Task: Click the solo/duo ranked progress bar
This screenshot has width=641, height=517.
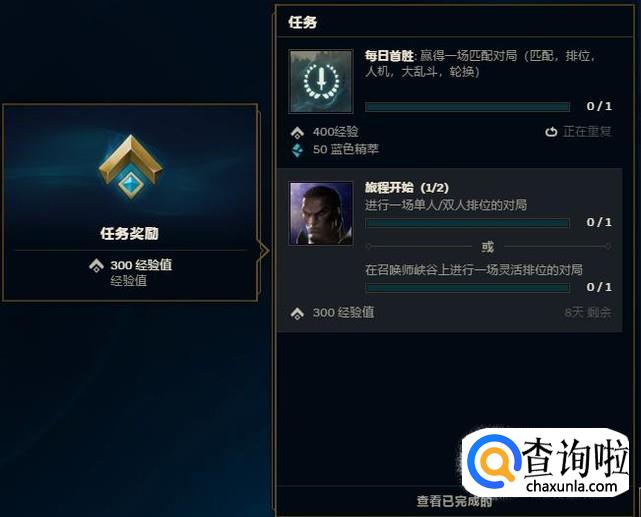Action: tap(467, 223)
